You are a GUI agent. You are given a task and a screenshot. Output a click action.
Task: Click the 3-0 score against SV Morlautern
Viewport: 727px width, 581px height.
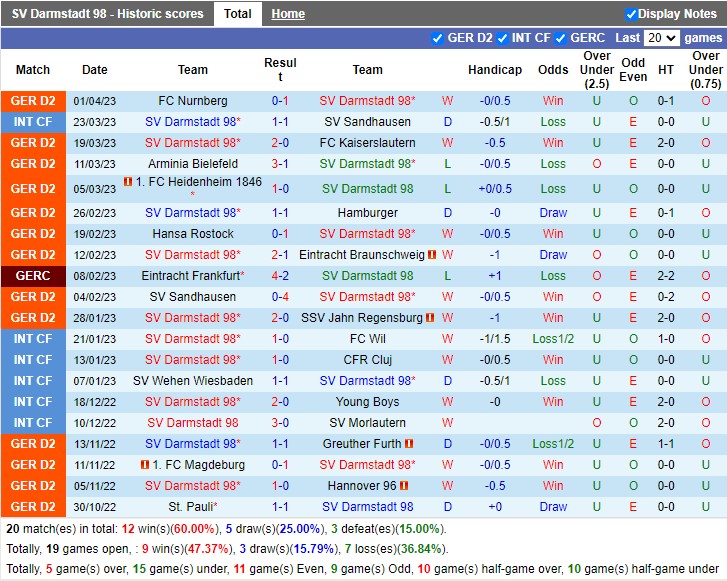pyautogui.click(x=280, y=423)
